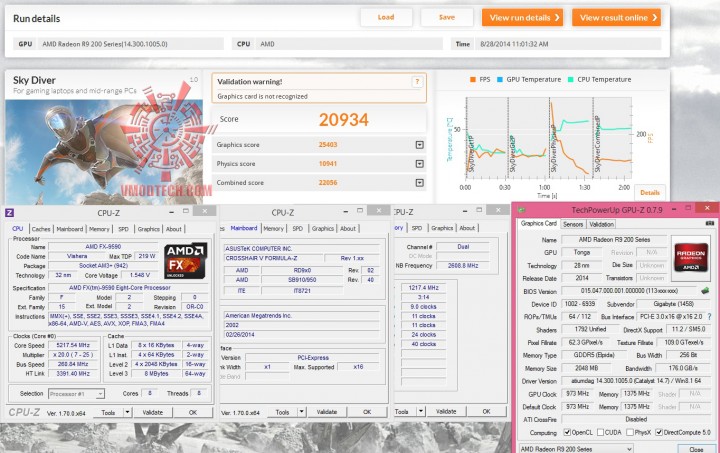Open chart Details button
720x453 pixels.
(650, 193)
